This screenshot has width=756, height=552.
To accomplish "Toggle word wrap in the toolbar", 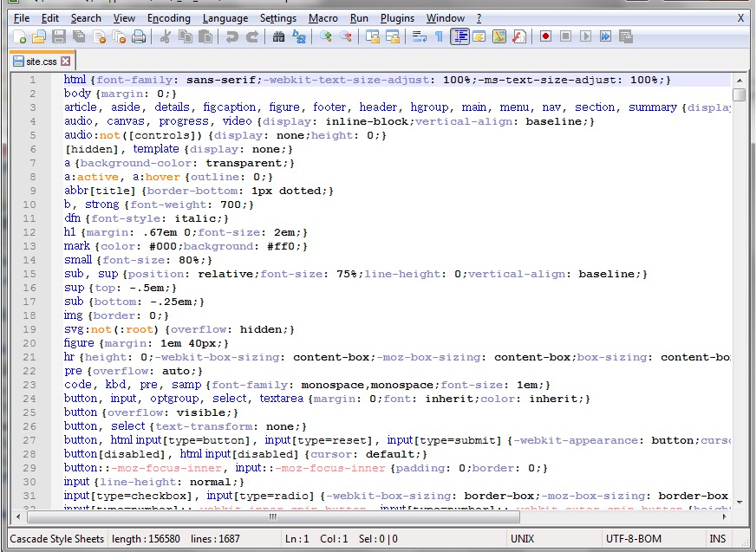I will [x=419, y=36].
